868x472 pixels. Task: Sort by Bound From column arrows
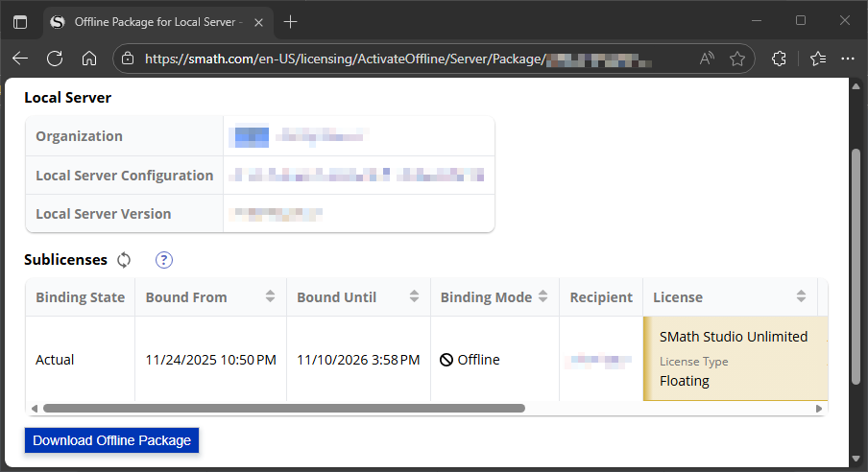[270, 296]
